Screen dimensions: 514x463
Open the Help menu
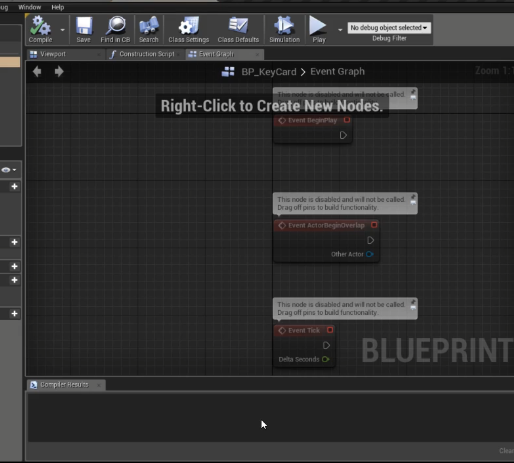58,7
